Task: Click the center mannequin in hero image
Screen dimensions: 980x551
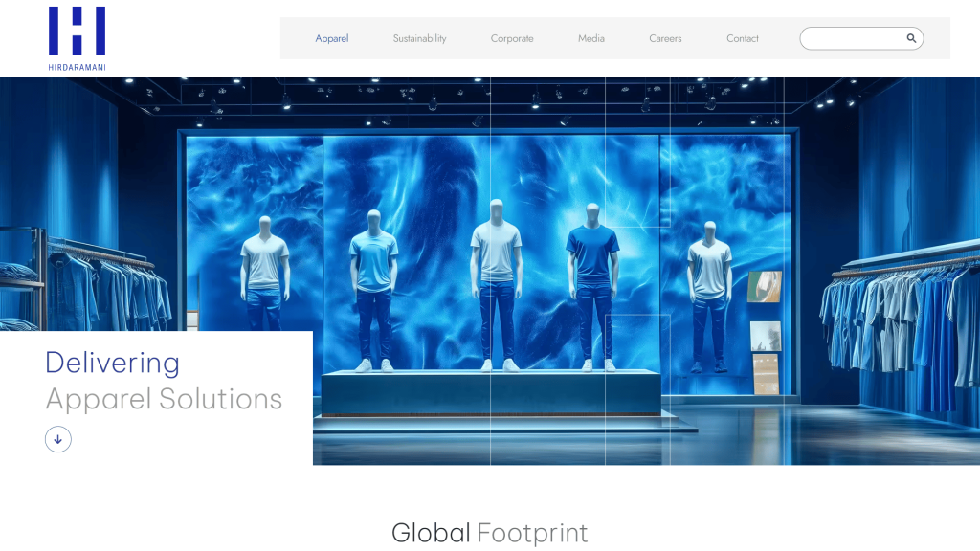Action: tap(496, 284)
